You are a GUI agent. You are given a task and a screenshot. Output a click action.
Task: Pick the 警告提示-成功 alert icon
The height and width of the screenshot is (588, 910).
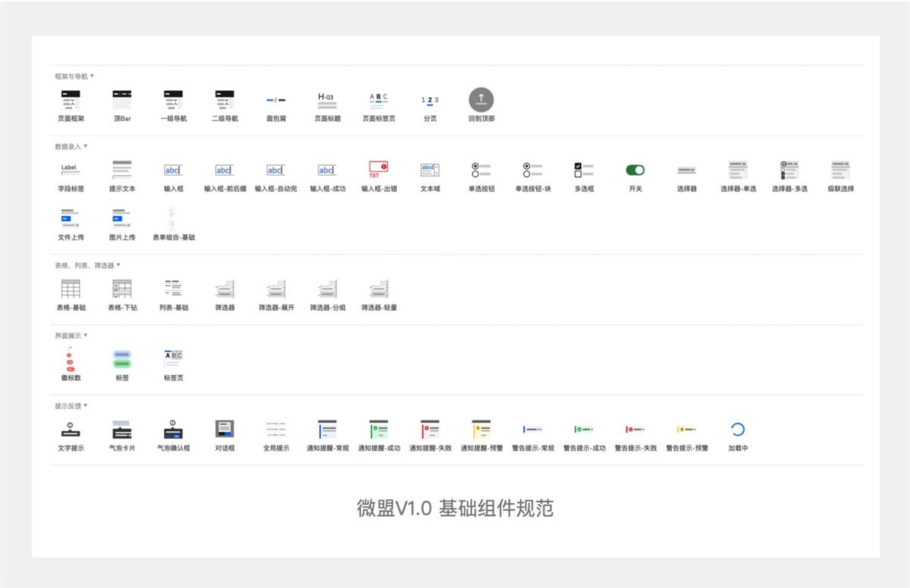click(x=584, y=430)
